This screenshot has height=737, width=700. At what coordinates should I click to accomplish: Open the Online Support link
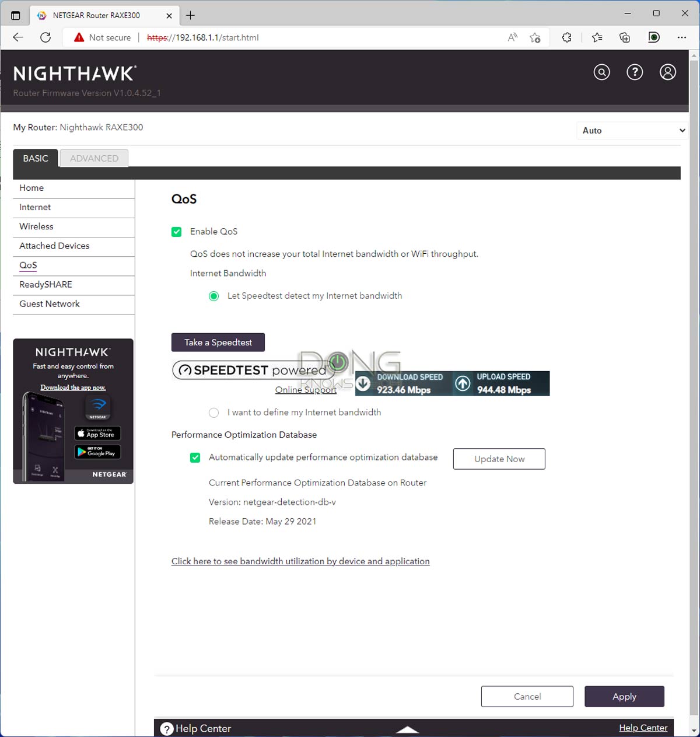(x=306, y=390)
